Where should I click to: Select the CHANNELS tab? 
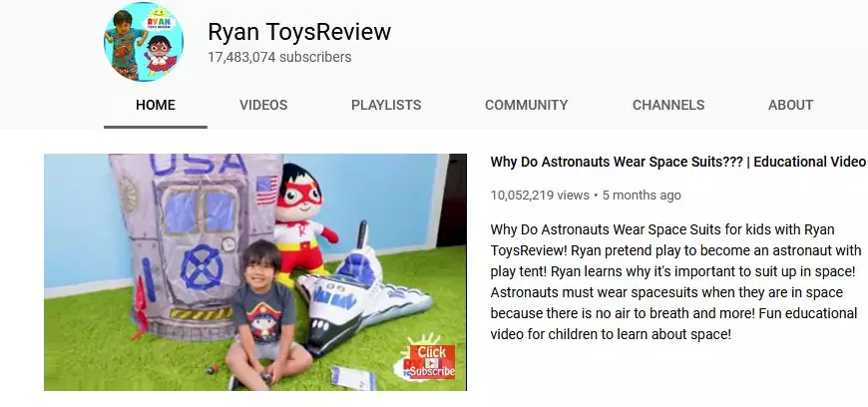(x=668, y=105)
